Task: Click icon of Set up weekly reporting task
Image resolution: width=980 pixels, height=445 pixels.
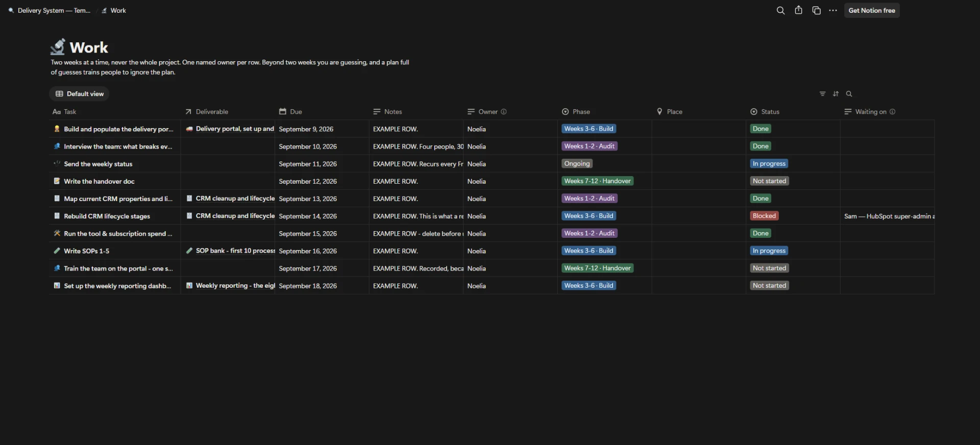Action: click(57, 286)
